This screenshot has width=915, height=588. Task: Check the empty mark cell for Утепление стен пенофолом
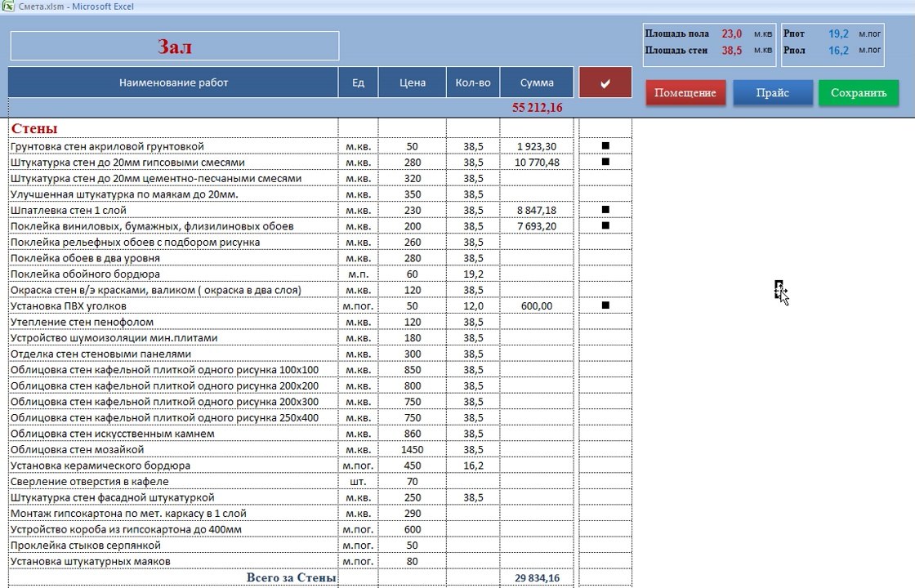click(x=605, y=322)
